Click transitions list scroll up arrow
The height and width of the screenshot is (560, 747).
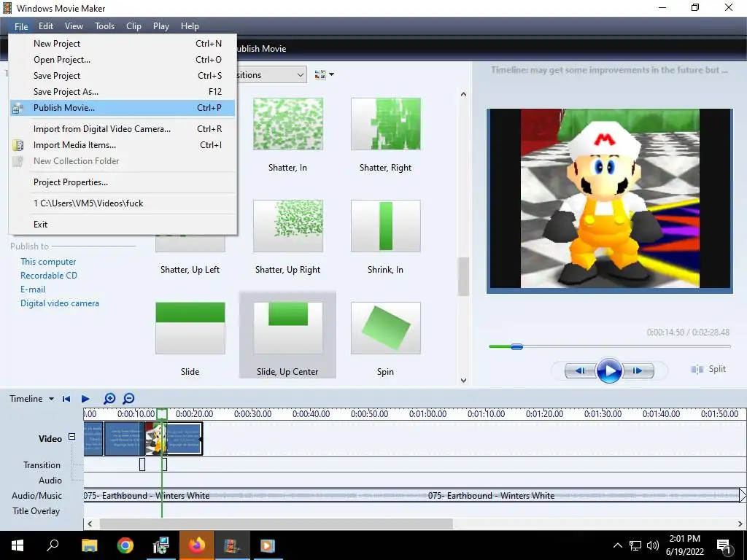463,94
